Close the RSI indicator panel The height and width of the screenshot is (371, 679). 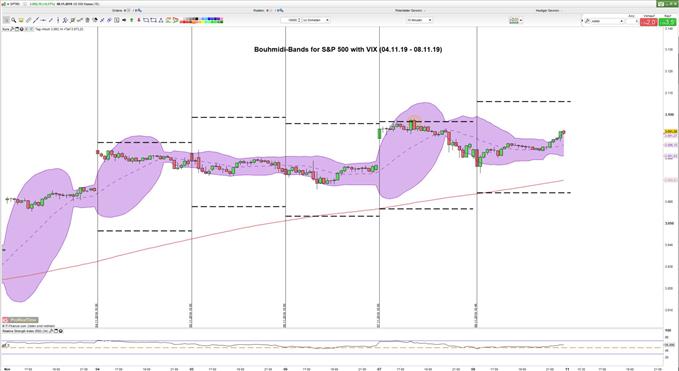[x=60, y=331]
